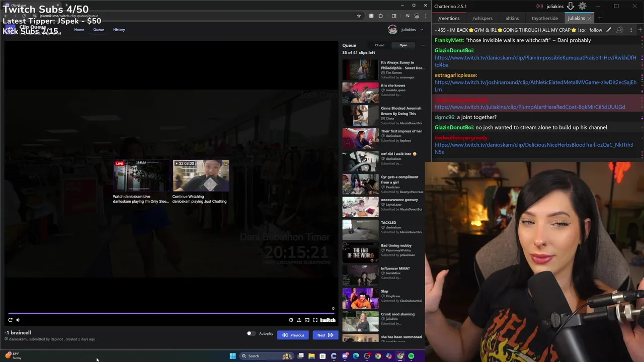Enter fullscreen on the clip player
The width and height of the screenshot is (644, 362).
pyautogui.click(x=315, y=320)
